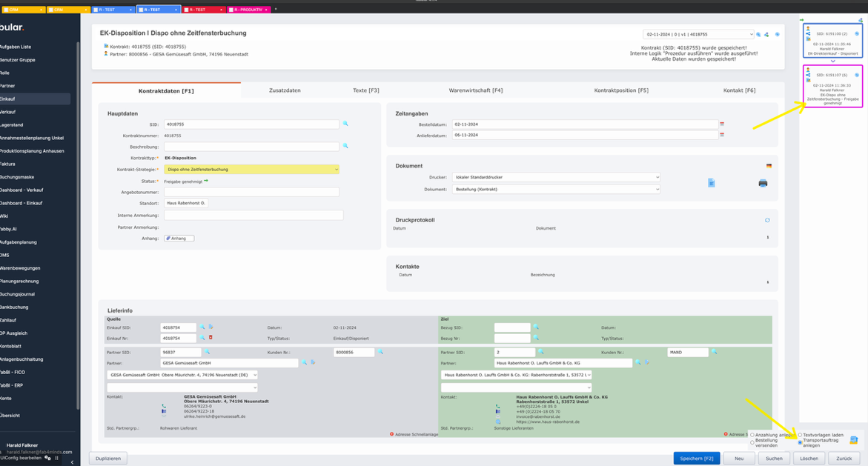The image size is (868, 466).
Task: Switch to the Warenwirtschaft [F4] tab
Action: pos(475,90)
